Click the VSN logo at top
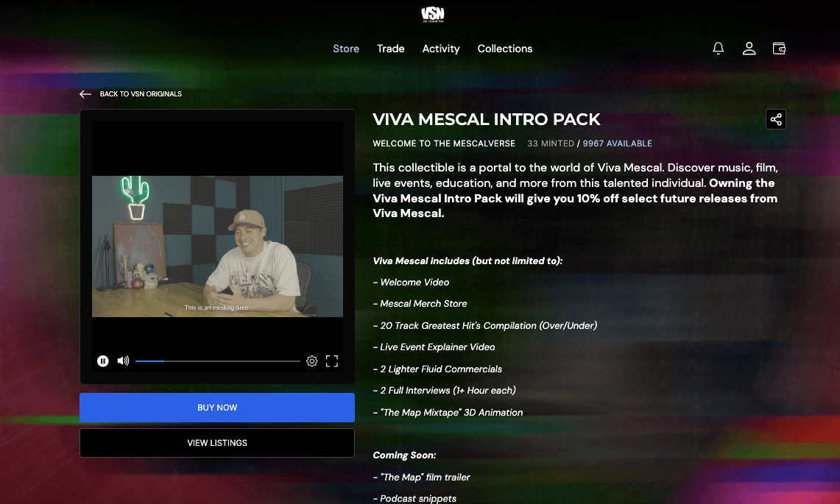 click(x=433, y=15)
